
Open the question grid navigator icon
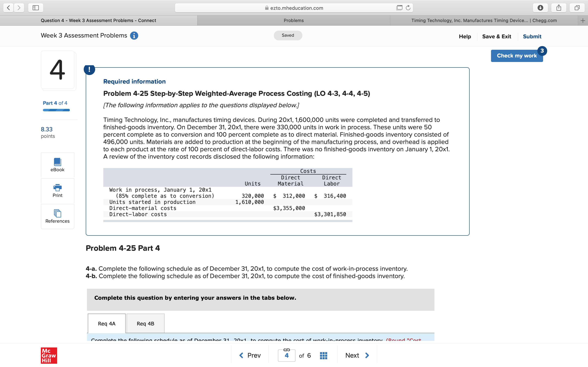pyautogui.click(x=323, y=355)
